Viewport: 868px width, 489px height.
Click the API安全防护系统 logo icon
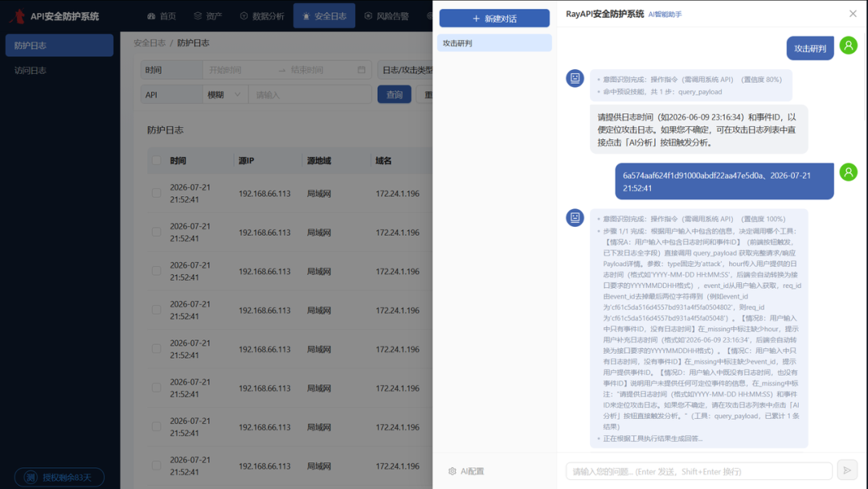(18, 16)
